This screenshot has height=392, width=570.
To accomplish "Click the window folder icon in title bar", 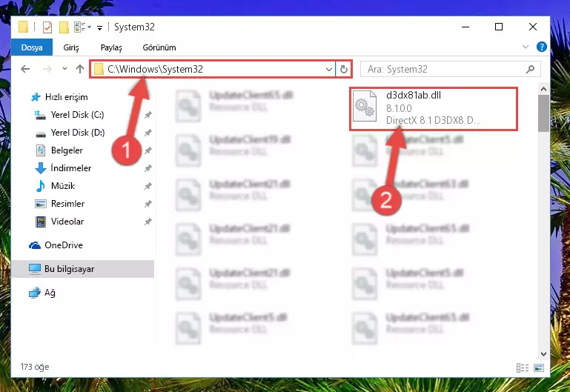I will [23, 27].
